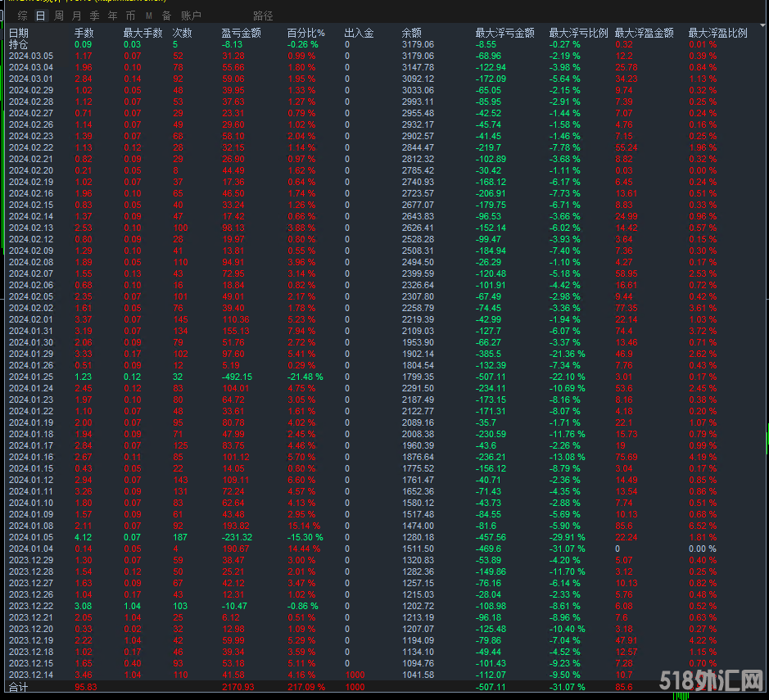Click the loss amount -492.15
This screenshot has width=769, height=700.
[237, 377]
